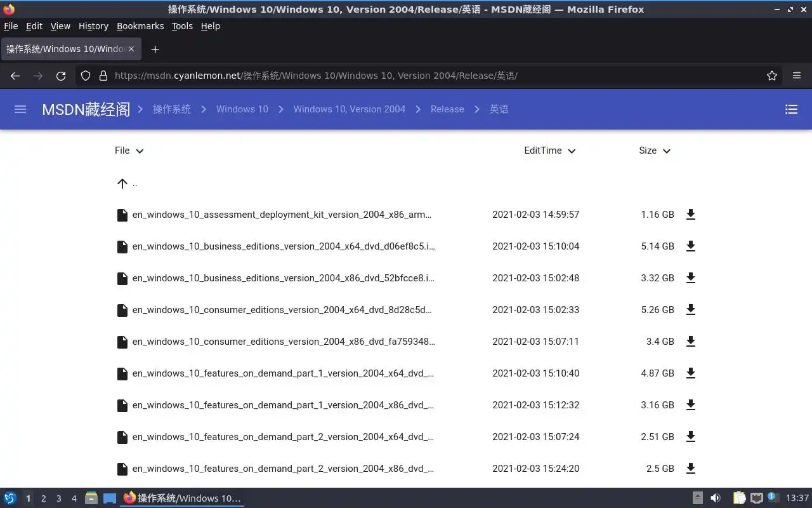
Task: Click the clock showing 13:37
Action: (x=797, y=498)
